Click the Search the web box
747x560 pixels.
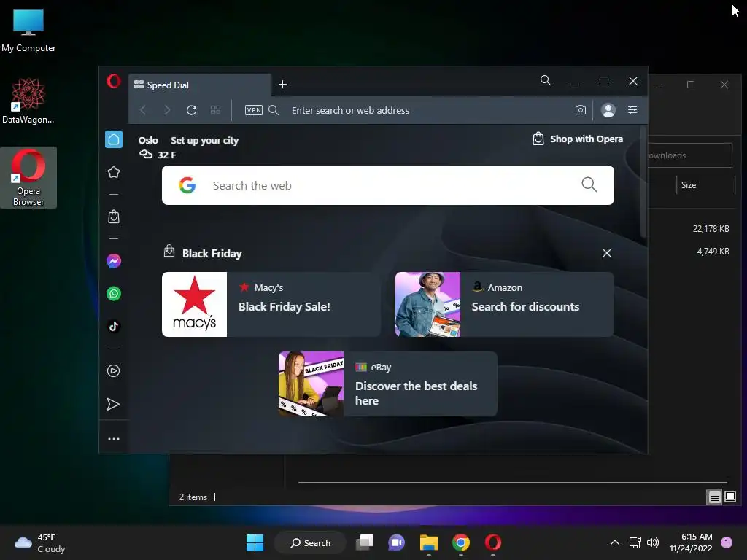point(388,185)
